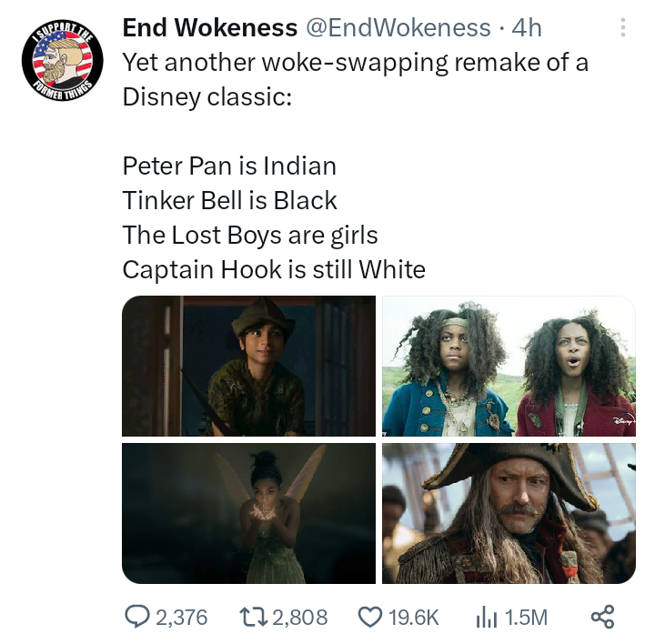Click the 2,376 replies count
Image resolution: width=655 pixels, height=644 pixels.
[182, 618]
